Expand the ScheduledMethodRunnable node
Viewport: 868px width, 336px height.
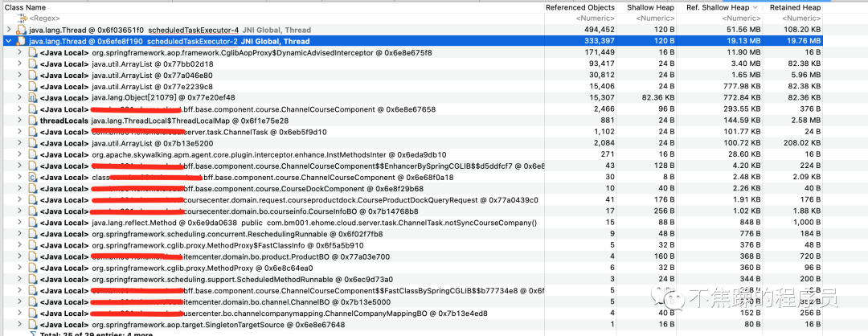[20, 279]
